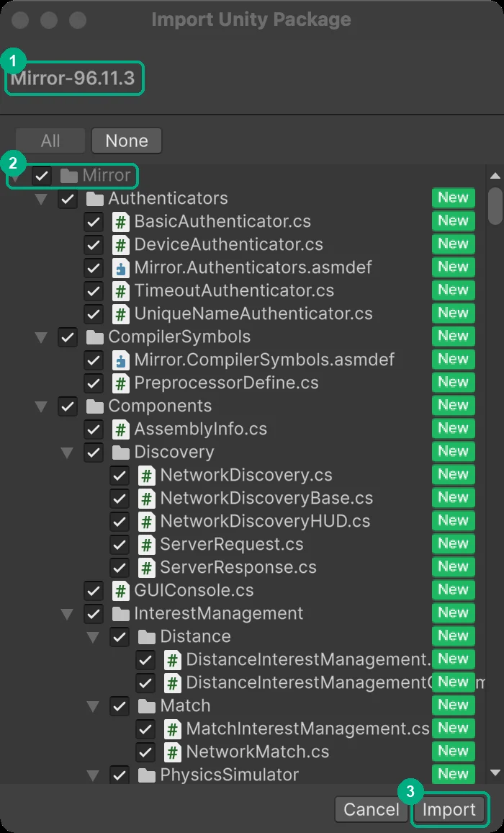Uncheck the PhysicsSimulator folder checkbox
The width and height of the screenshot is (504, 833).
click(119, 775)
